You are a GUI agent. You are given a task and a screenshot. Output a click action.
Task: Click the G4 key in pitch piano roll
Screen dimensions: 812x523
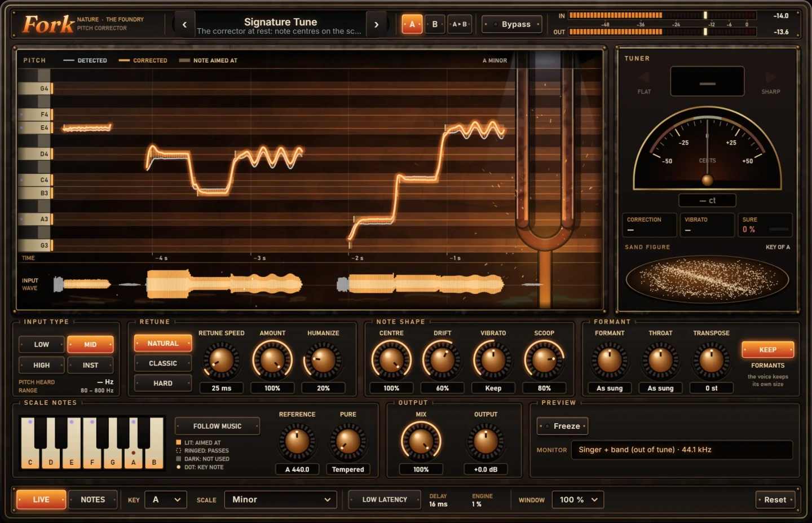point(35,89)
